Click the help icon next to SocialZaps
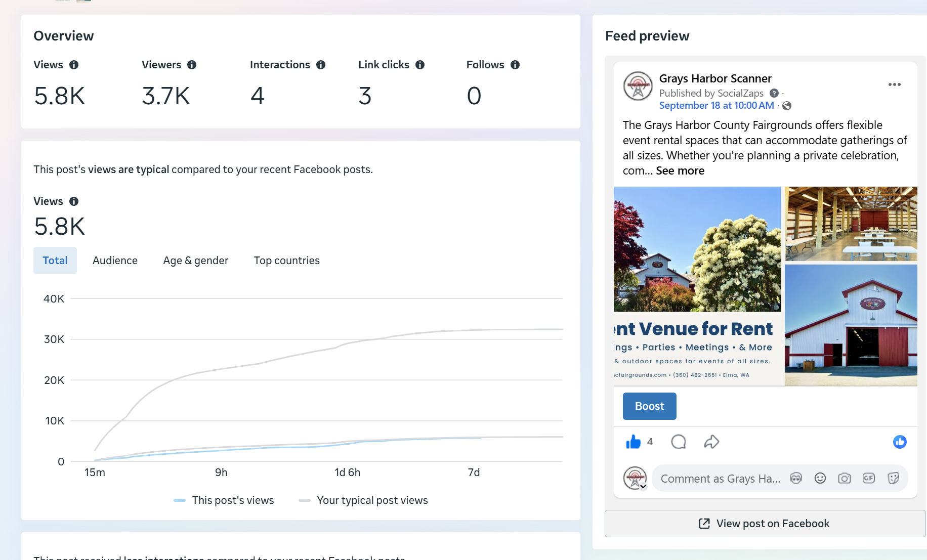 pos(774,93)
